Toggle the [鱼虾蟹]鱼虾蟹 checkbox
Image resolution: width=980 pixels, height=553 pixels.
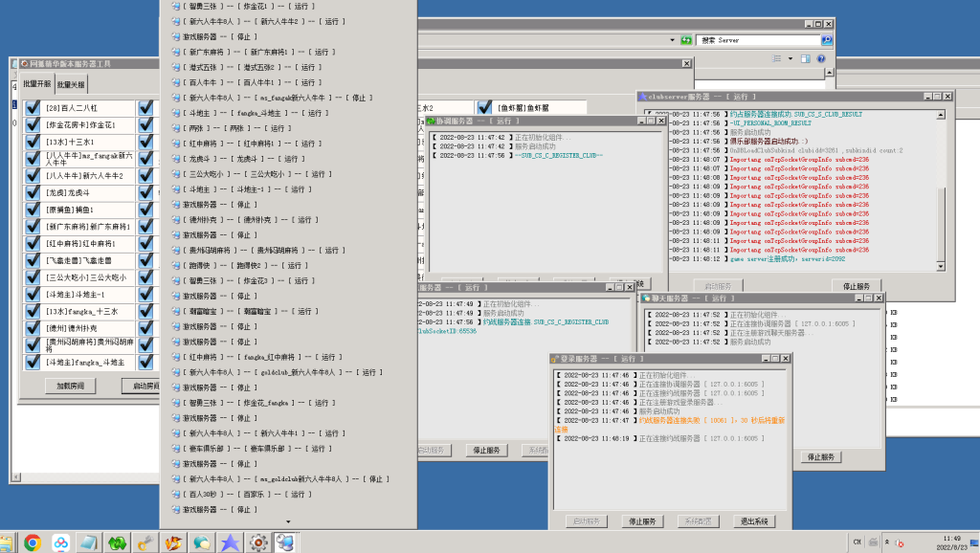tap(484, 108)
